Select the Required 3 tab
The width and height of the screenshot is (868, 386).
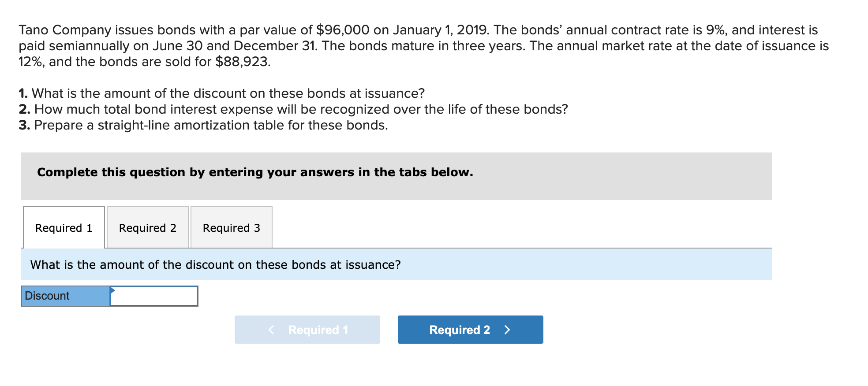(x=231, y=228)
